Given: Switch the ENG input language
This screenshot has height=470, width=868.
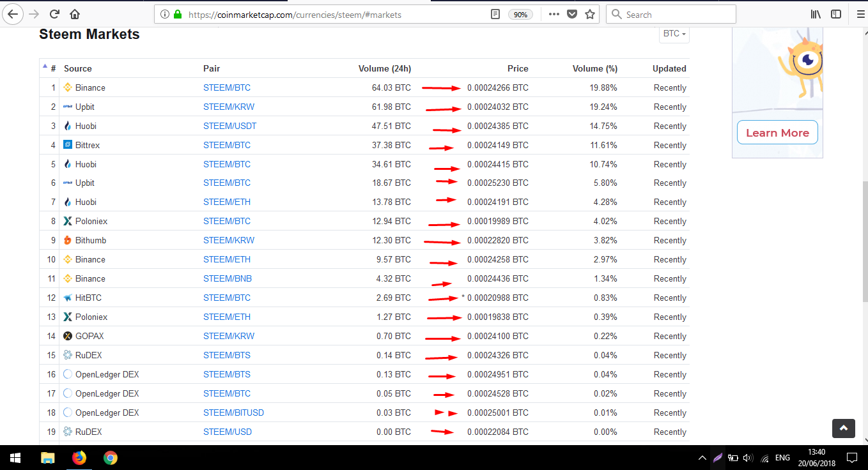Looking at the screenshot, I should point(782,458).
